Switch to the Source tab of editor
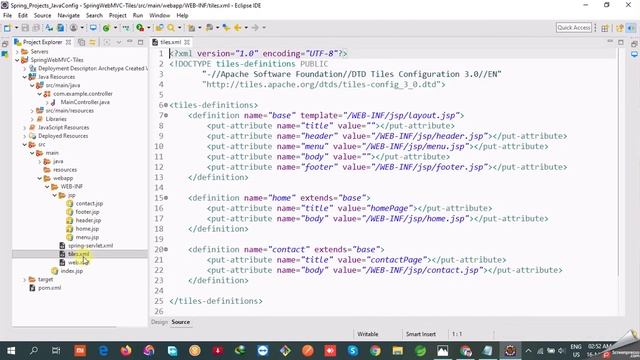 (180, 322)
